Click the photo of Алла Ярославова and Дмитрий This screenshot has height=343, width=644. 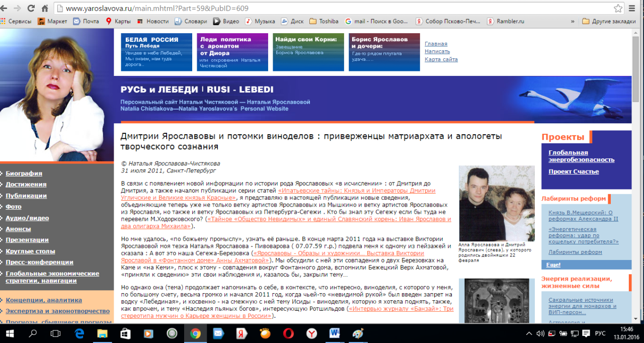[497, 203]
